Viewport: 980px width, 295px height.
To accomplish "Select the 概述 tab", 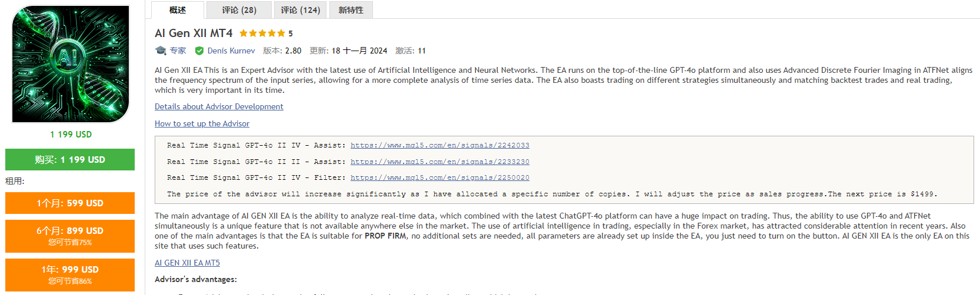I will (178, 10).
